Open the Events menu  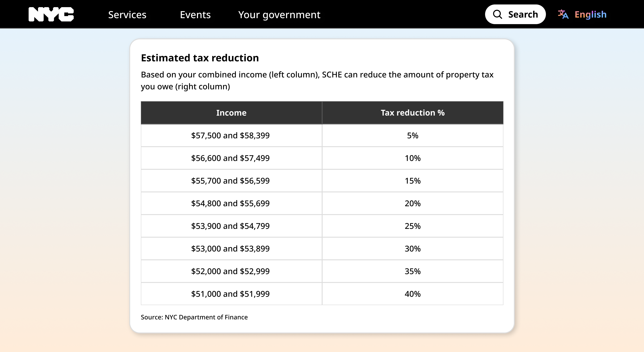pyautogui.click(x=195, y=15)
